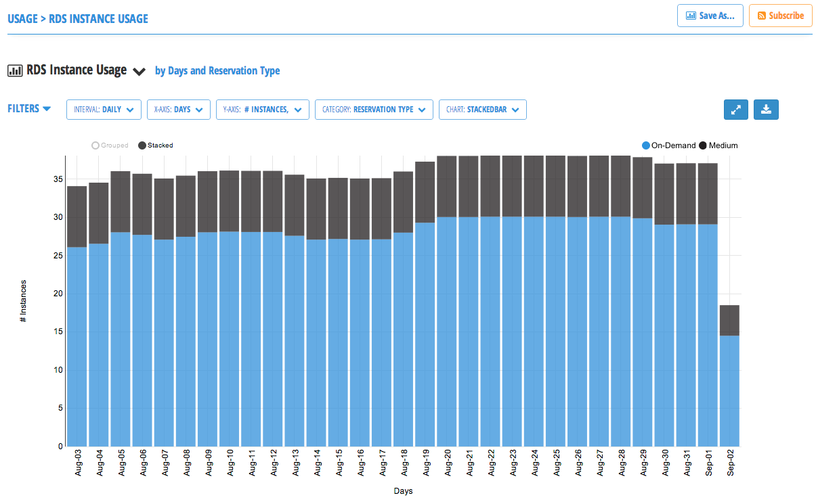Viewport: 816px width, 504px height.
Task: Click the RDS Instance Usage breadcrumb
Action: 98,19
